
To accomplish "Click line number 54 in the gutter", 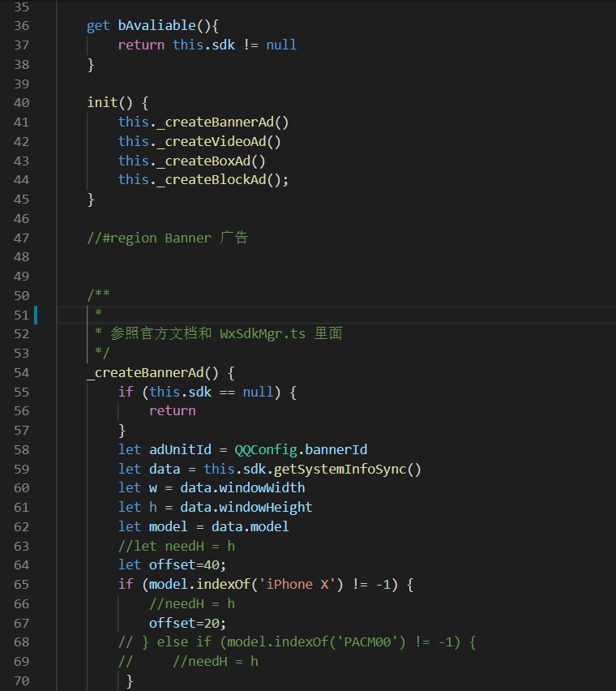I will coord(22,373).
